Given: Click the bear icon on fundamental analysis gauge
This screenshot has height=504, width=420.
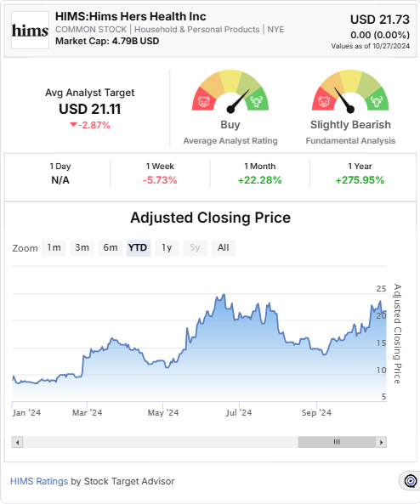Looking at the screenshot, I should pos(323,102).
